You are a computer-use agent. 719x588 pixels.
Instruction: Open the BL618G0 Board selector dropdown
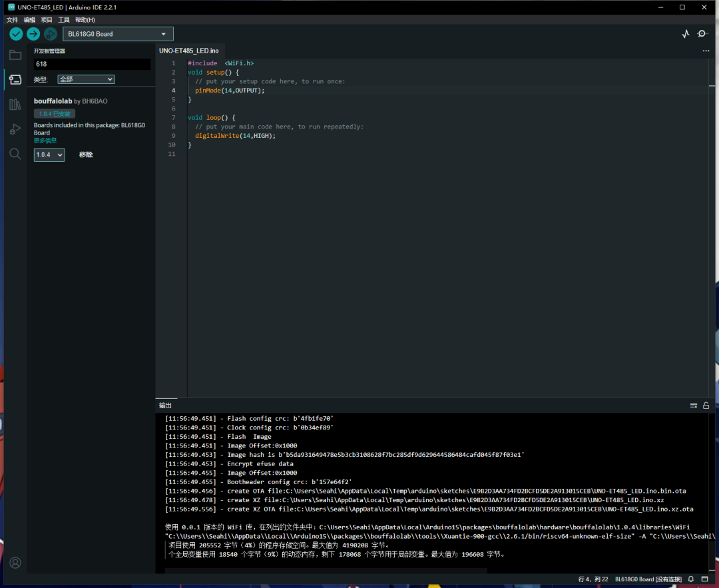point(118,34)
